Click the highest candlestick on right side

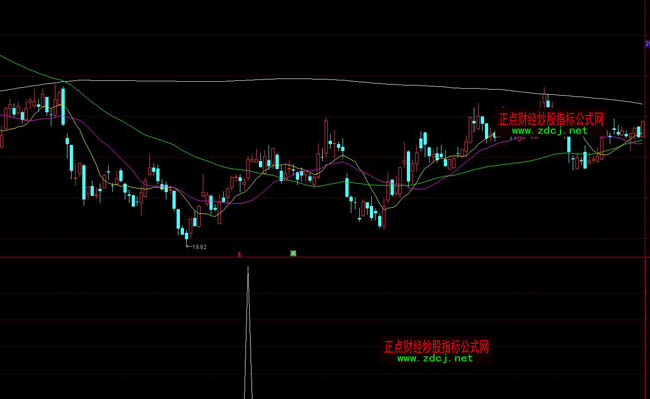(544, 98)
